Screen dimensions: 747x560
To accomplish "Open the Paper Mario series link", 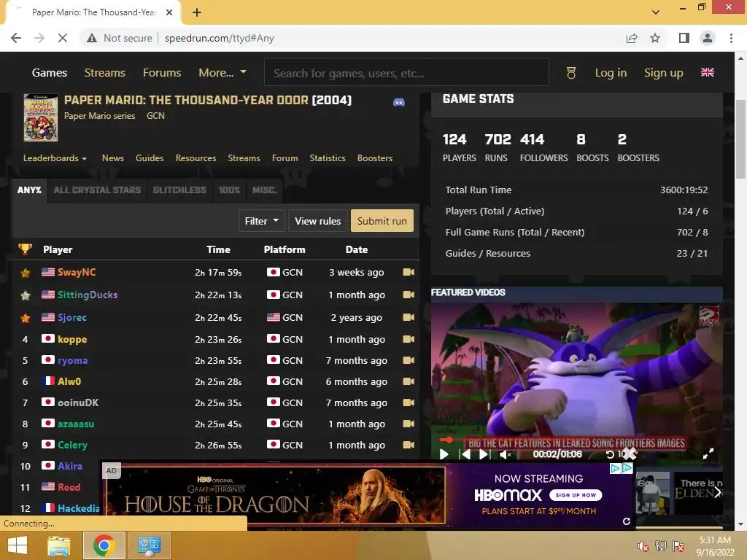I will 99,116.
